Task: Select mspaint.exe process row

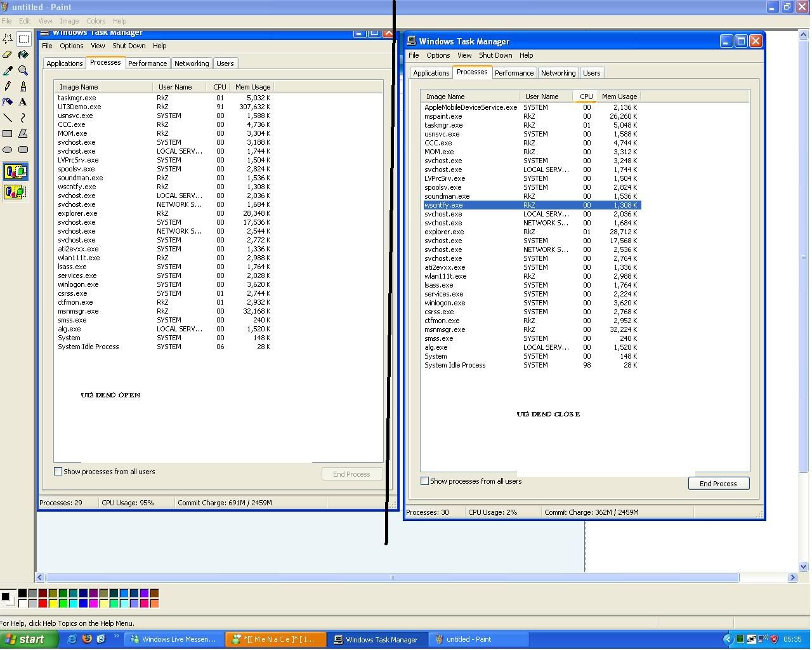Action: 532,116
